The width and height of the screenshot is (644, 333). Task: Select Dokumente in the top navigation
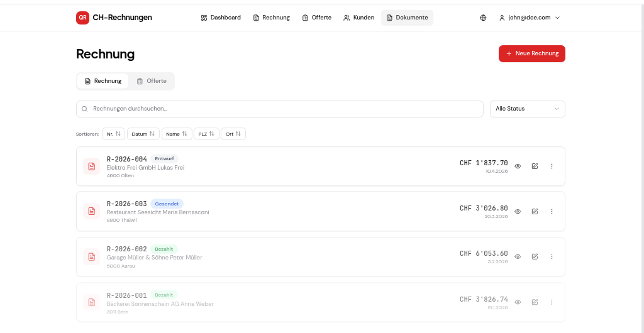pos(407,18)
